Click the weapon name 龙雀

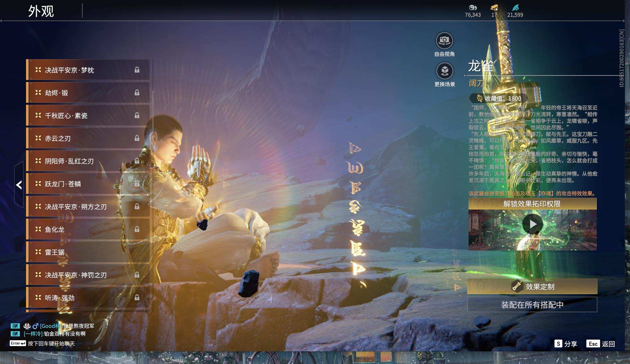(x=481, y=66)
